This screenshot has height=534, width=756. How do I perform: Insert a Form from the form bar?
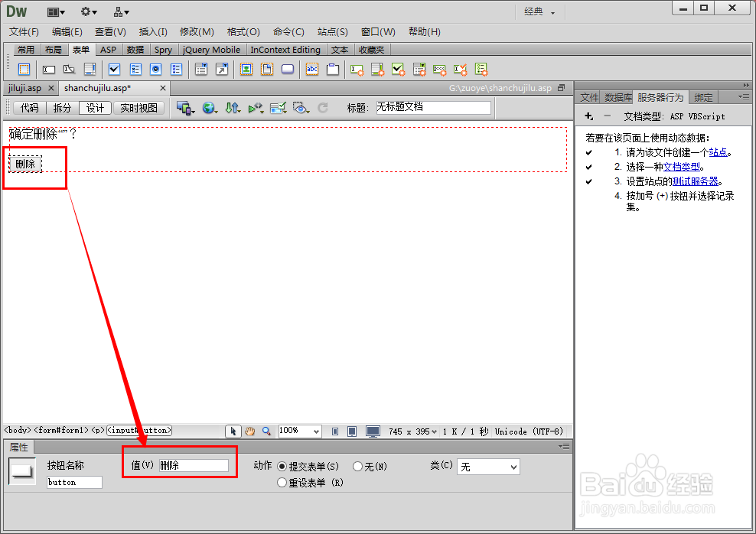point(24,70)
